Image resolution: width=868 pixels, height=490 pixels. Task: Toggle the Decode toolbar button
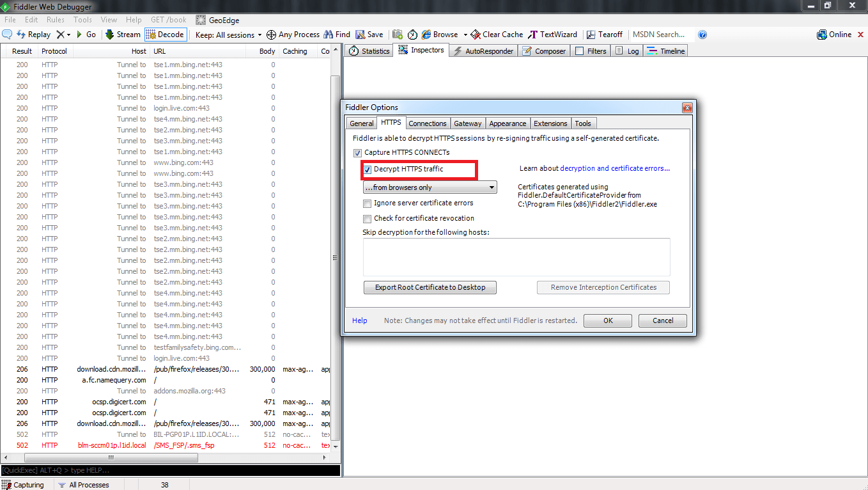pos(166,35)
